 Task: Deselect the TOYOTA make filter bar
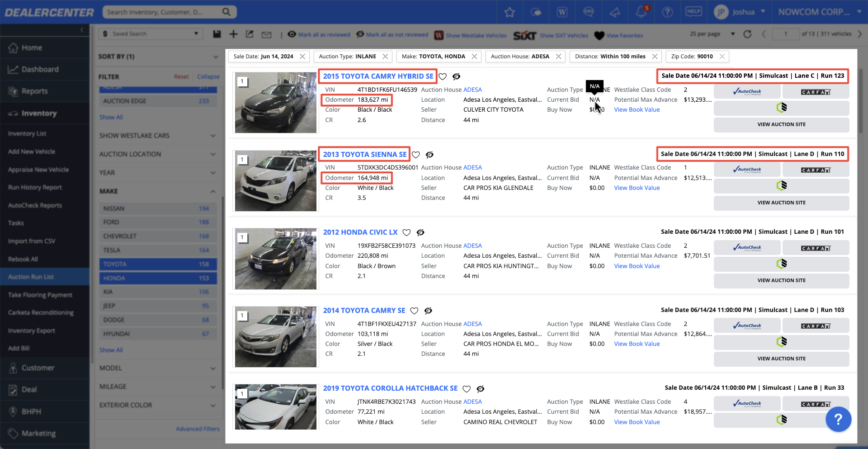[x=158, y=264]
